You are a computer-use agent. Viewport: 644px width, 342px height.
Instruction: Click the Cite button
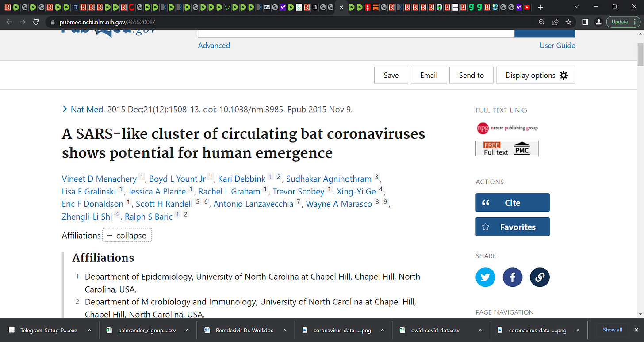pos(513,202)
